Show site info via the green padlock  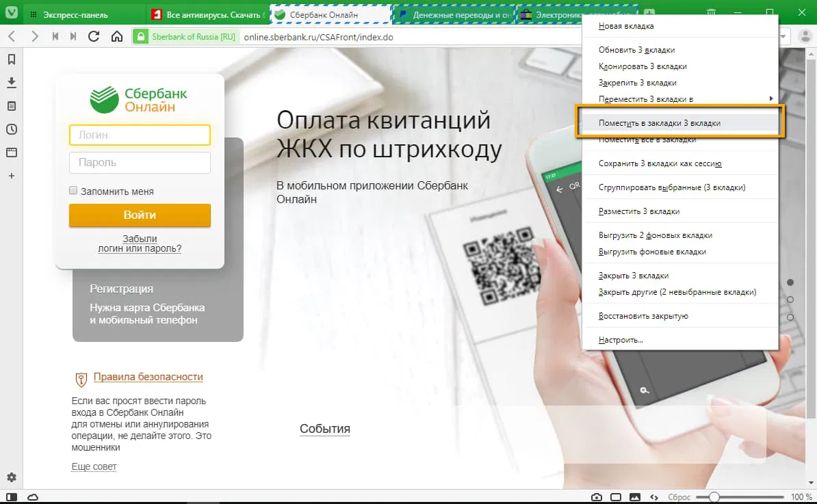click(x=141, y=37)
